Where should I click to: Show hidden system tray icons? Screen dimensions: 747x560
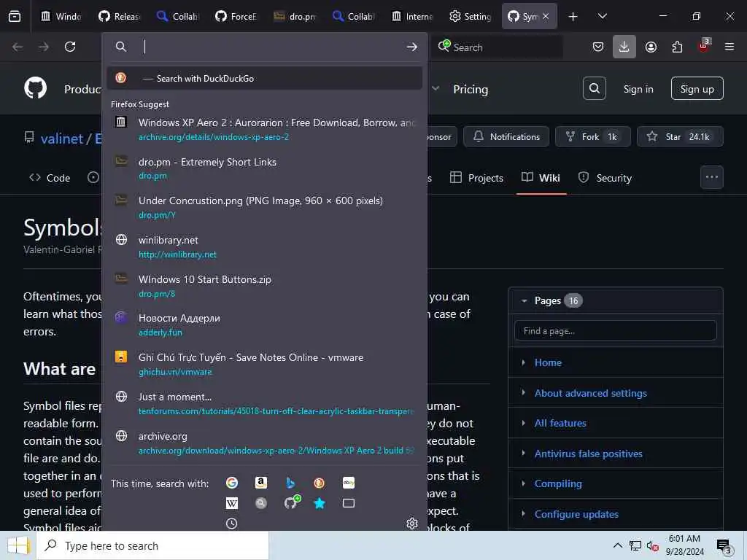pyautogui.click(x=617, y=545)
